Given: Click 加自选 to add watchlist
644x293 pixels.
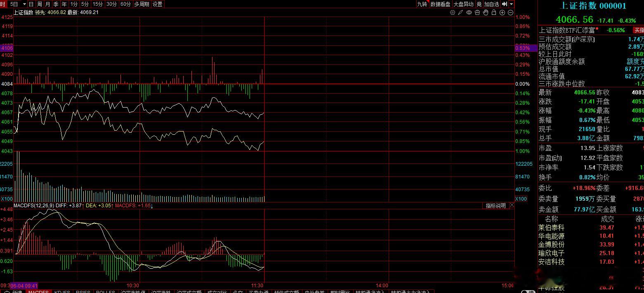Looking at the screenshot, I should click(x=491, y=4).
